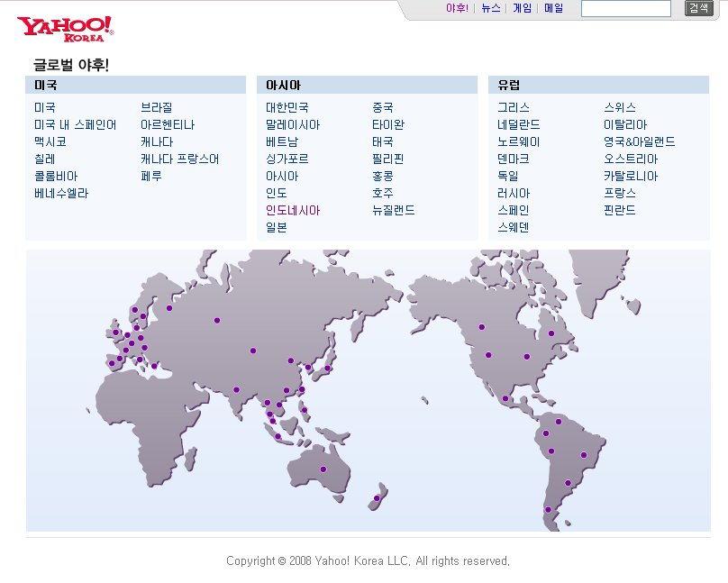
Task: Open the 그리스 link
Action: coord(514,108)
